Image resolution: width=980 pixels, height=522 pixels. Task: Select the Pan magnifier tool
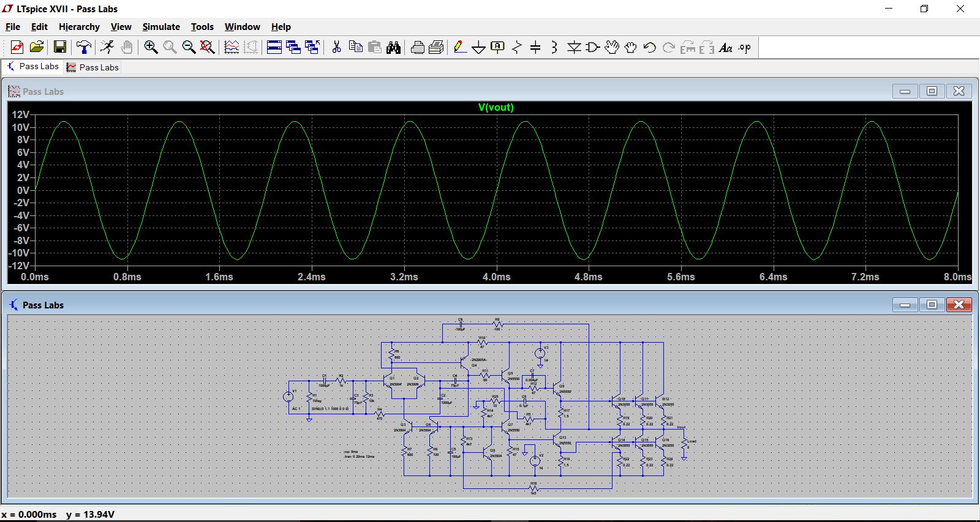click(170, 47)
